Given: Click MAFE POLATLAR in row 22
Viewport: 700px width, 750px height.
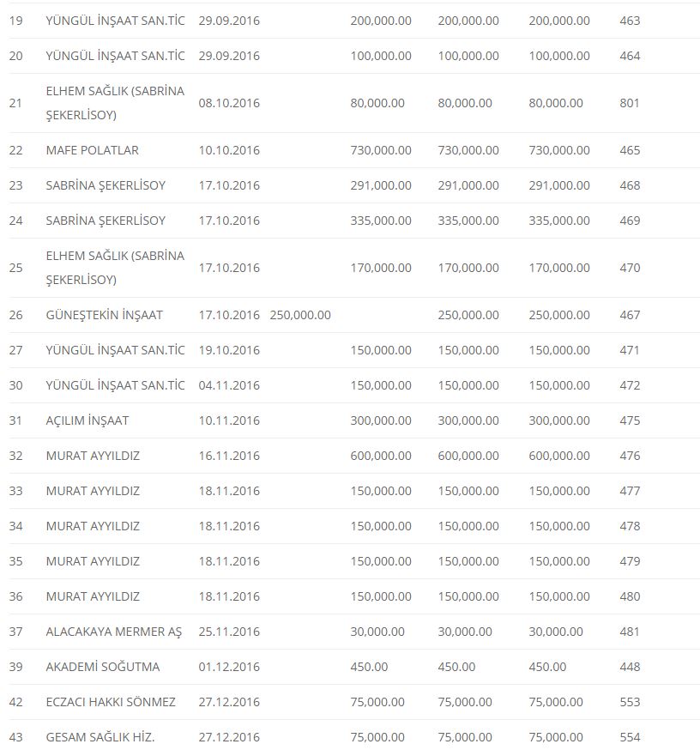Looking at the screenshot, I should coord(92,150).
